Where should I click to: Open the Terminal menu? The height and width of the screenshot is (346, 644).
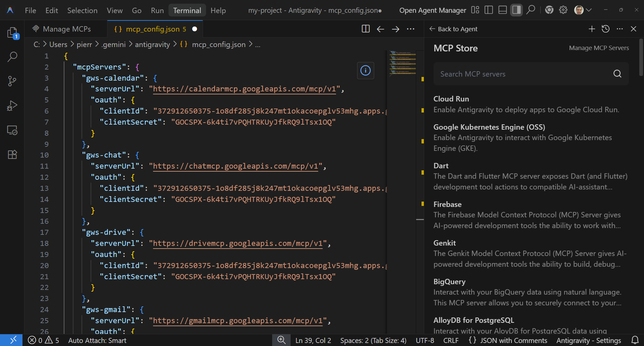(x=187, y=10)
